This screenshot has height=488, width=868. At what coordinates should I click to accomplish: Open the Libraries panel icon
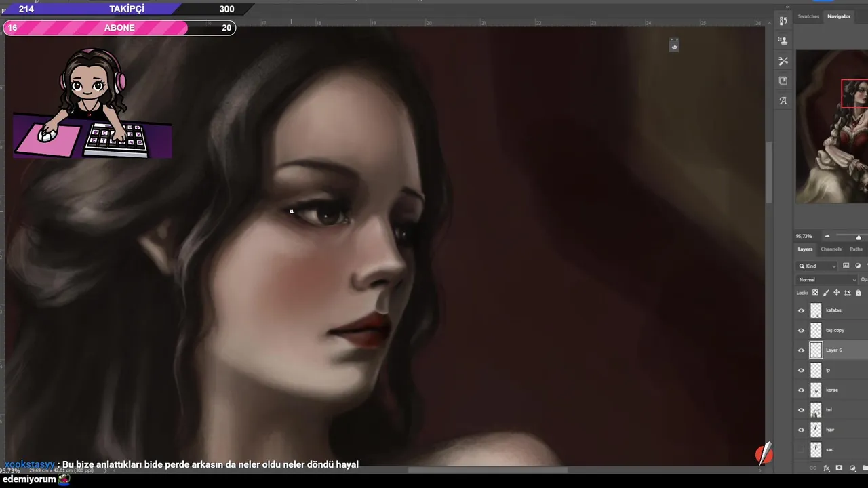click(x=783, y=81)
